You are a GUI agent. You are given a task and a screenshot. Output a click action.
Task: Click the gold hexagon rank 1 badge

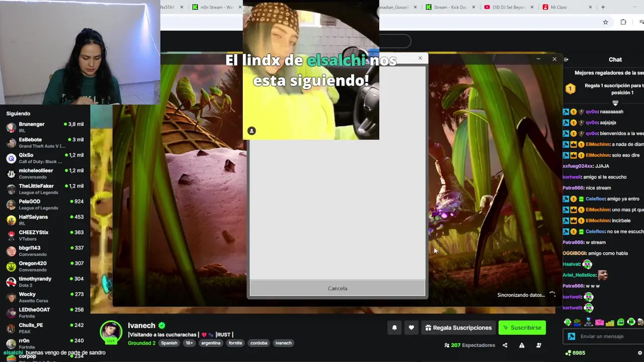570,89
